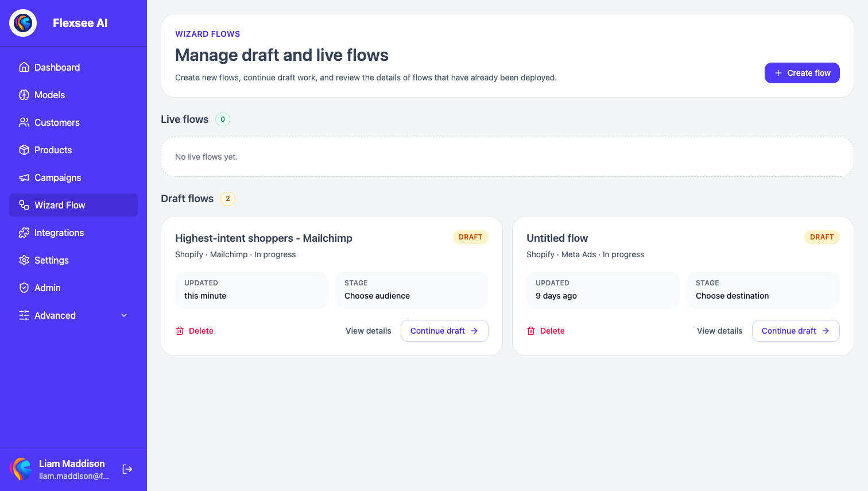Click the Flexsee AI logo icon
868x491 pixels.
point(23,23)
